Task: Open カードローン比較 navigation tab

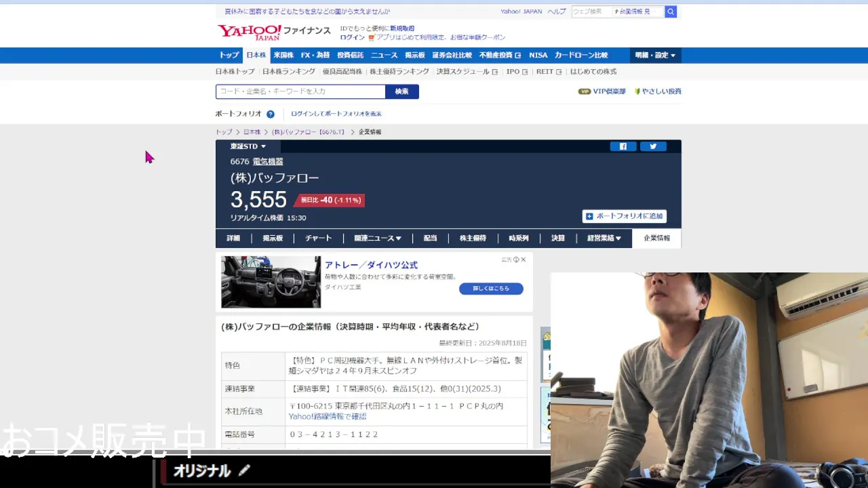Action: pyautogui.click(x=581, y=56)
